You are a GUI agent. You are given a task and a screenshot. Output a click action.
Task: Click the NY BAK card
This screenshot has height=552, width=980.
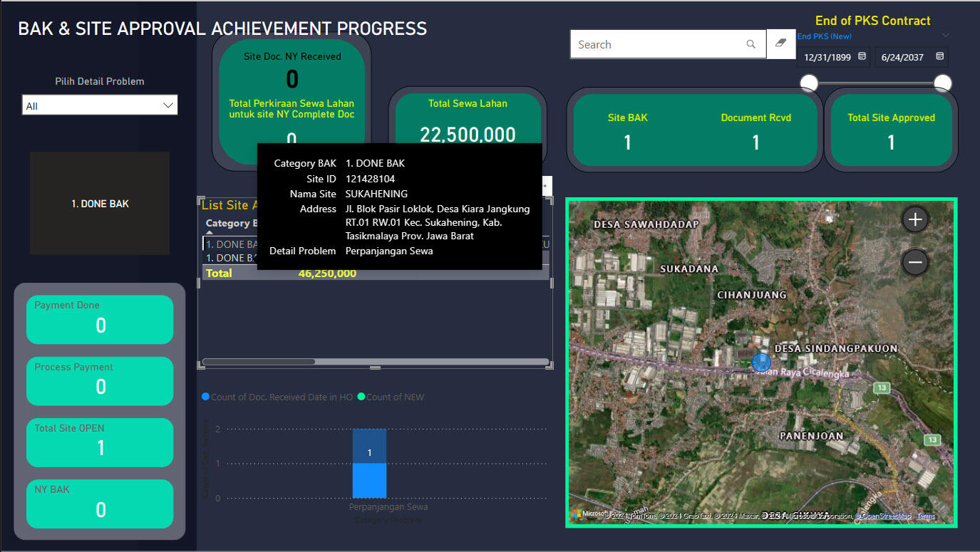click(x=100, y=504)
